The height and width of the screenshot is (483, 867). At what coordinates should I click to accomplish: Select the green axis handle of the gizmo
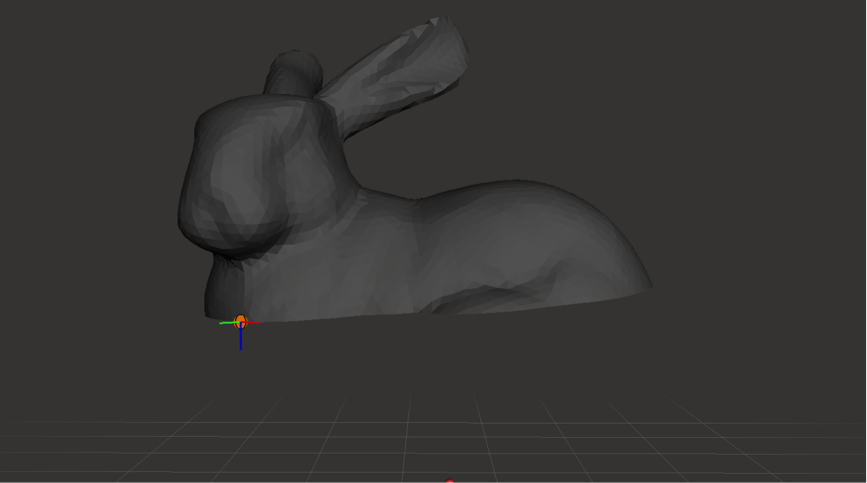click(x=226, y=323)
